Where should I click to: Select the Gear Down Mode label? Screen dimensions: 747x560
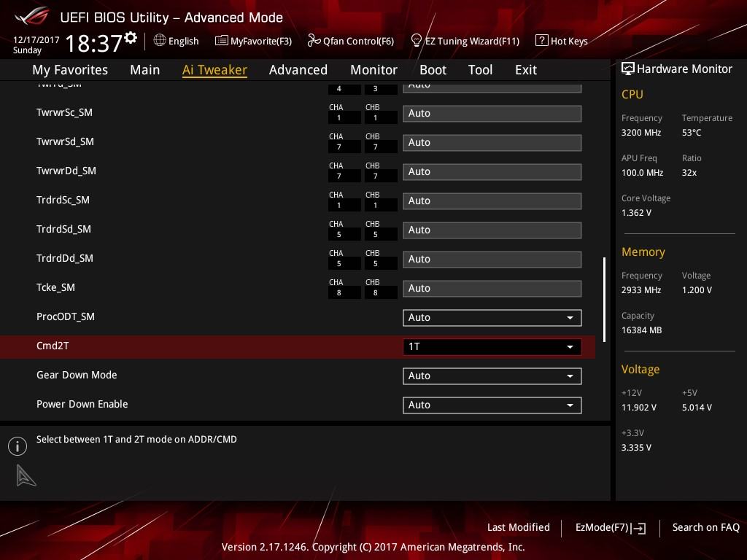77,375
